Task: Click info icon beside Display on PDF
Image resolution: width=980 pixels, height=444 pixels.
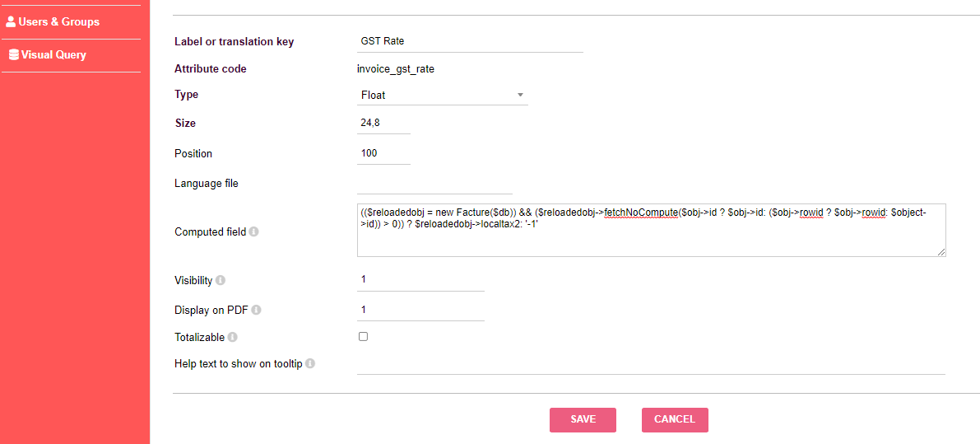Action: coord(256,310)
